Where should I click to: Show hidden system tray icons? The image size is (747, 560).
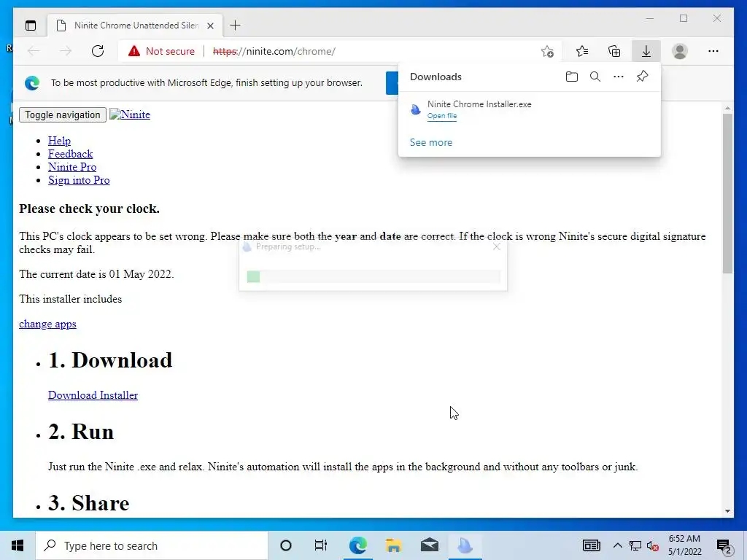617,545
